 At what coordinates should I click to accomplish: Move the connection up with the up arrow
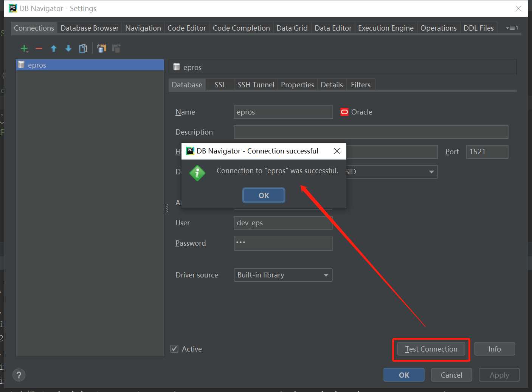54,48
